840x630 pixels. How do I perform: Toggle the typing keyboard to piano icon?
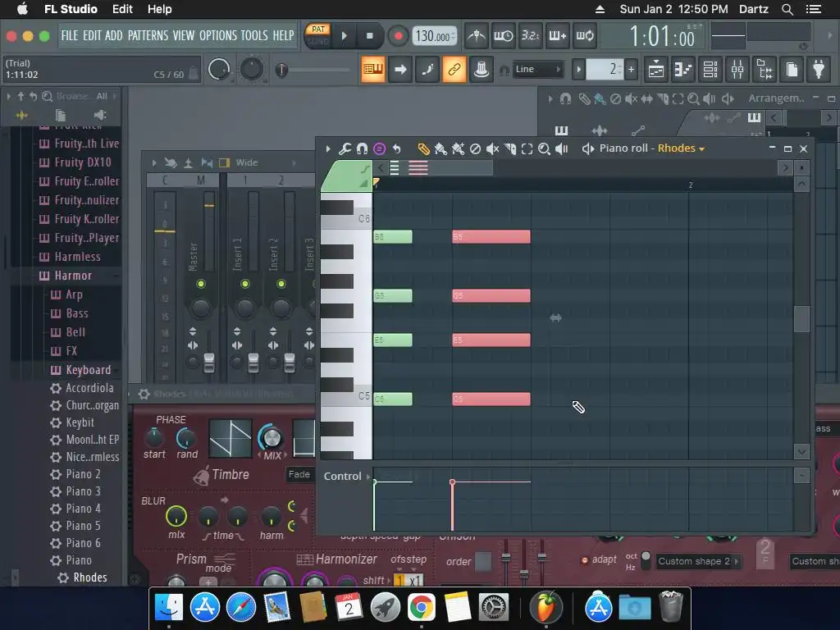click(373, 69)
